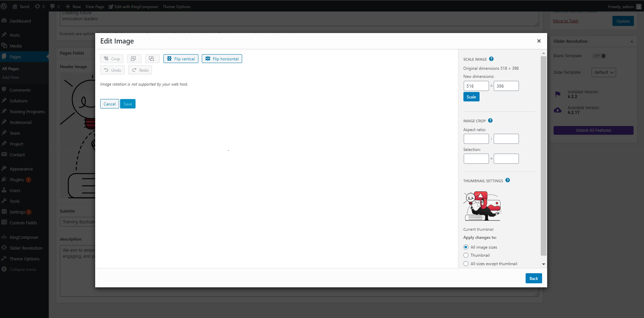This screenshot has height=318, width=644.
Task: Undo the last image edit
Action: (112, 70)
